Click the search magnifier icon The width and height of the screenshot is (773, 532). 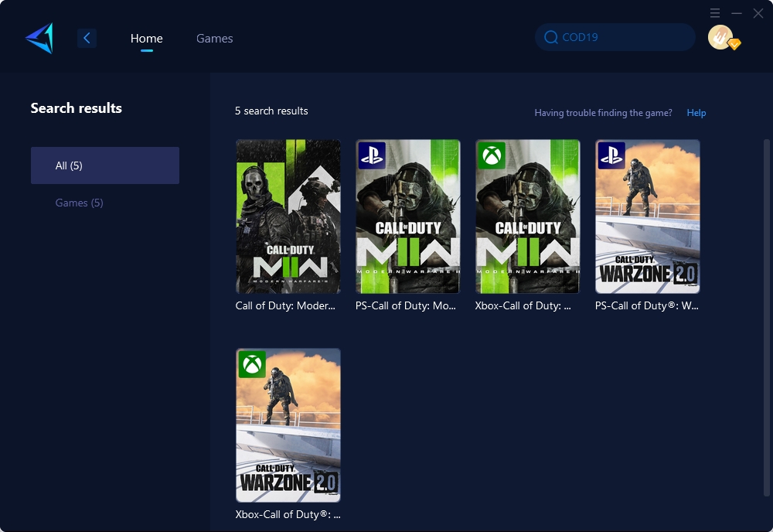click(x=550, y=37)
